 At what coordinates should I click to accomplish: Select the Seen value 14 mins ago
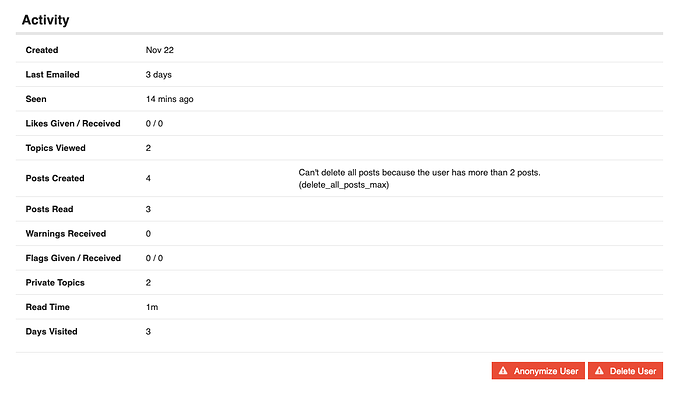coord(169,99)
